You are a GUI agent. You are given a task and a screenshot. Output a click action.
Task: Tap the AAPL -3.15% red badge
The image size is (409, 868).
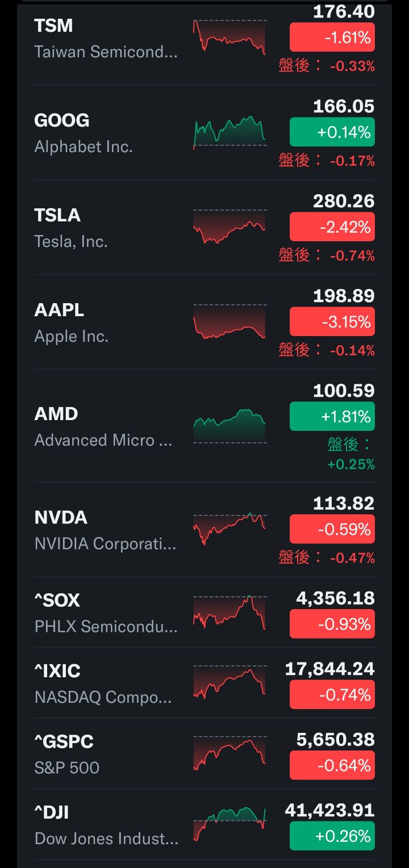click(332, 322)
